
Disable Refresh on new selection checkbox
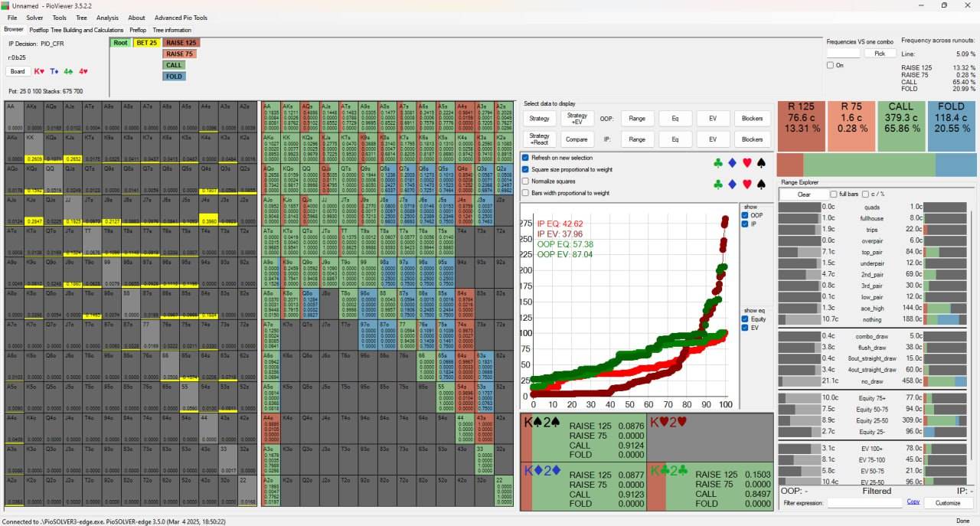pyautogui.click(x=525, y=158)
